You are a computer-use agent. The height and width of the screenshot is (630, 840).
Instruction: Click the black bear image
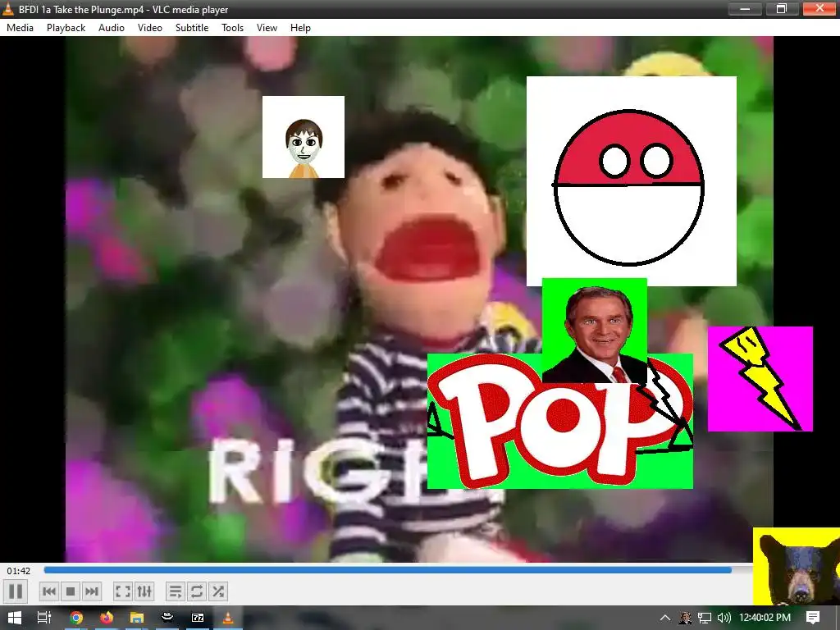[797, 566]
